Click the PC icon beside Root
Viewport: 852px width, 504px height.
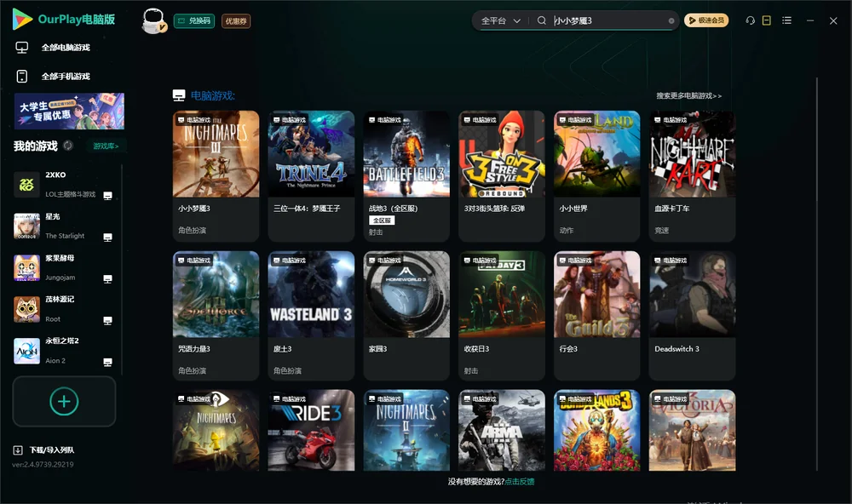coord(107,321)
